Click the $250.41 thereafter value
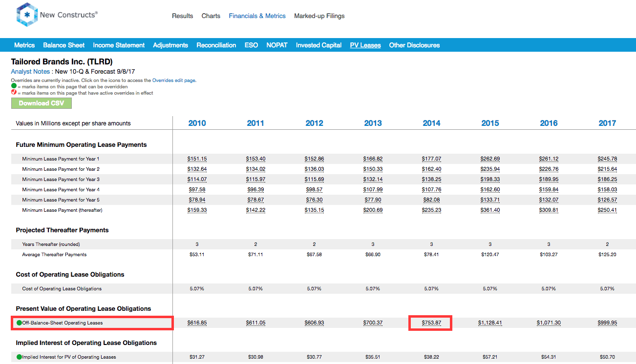 click(x=608, y=210)
